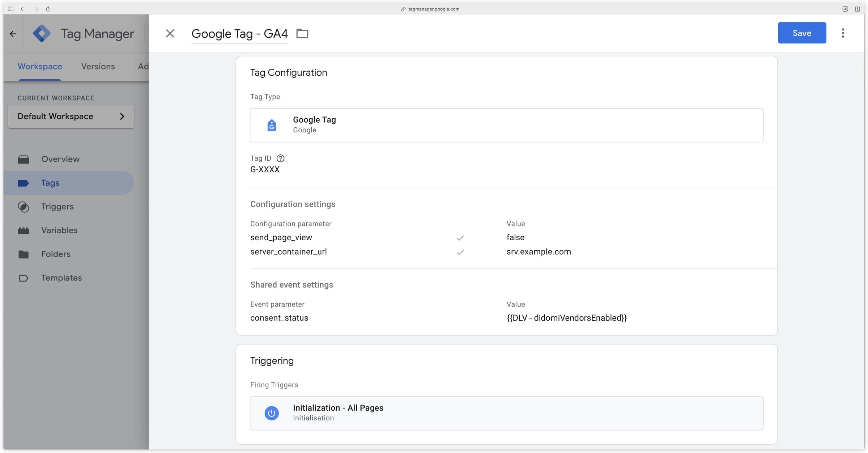Click the browser forward arrow
This screenshot has width=868, height=453.
(35, 9)
